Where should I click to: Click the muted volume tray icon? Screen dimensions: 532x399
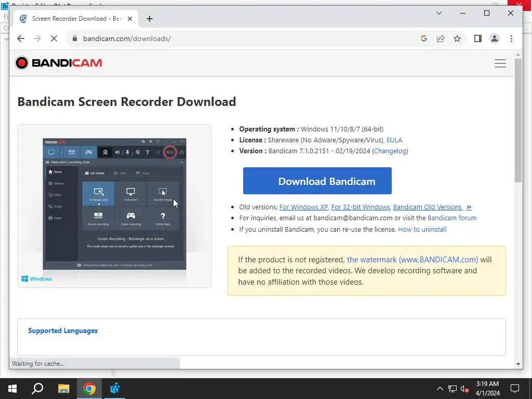coord(464,389)
